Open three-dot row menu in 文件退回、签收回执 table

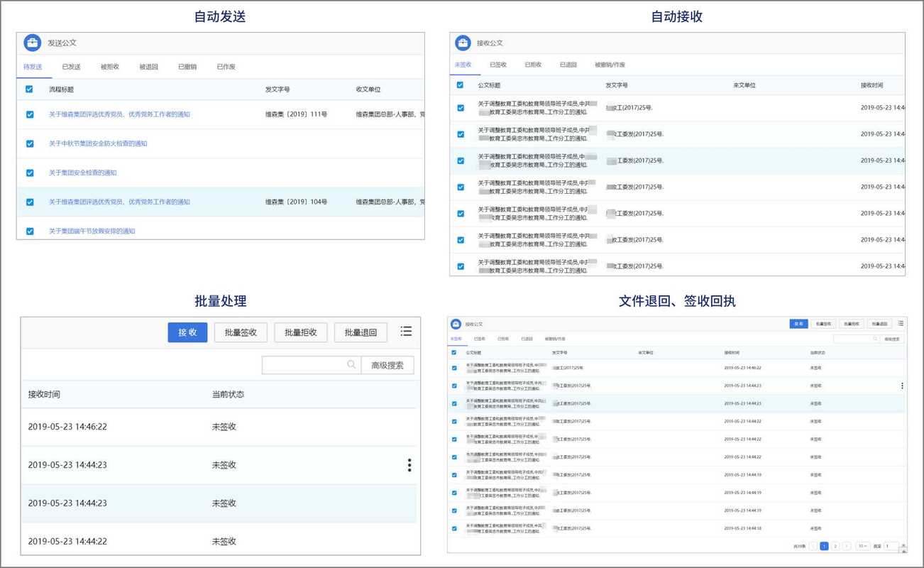(x=902, y=386)
